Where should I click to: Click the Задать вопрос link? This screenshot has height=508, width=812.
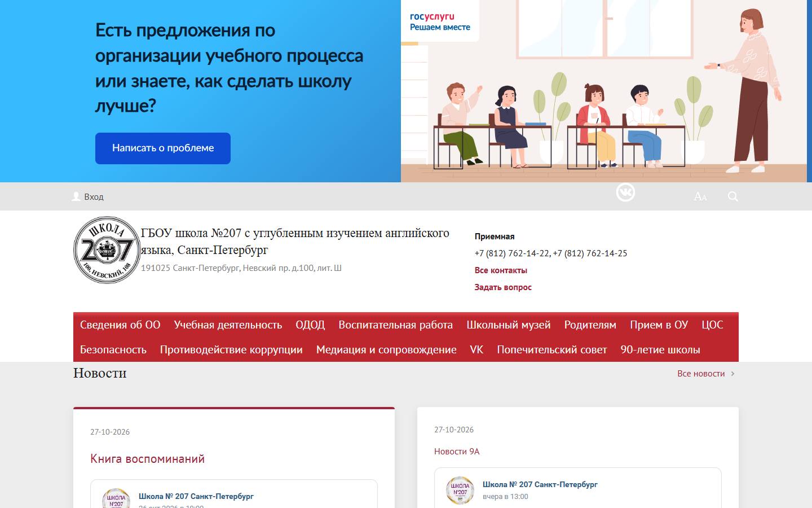pos(503,287)
